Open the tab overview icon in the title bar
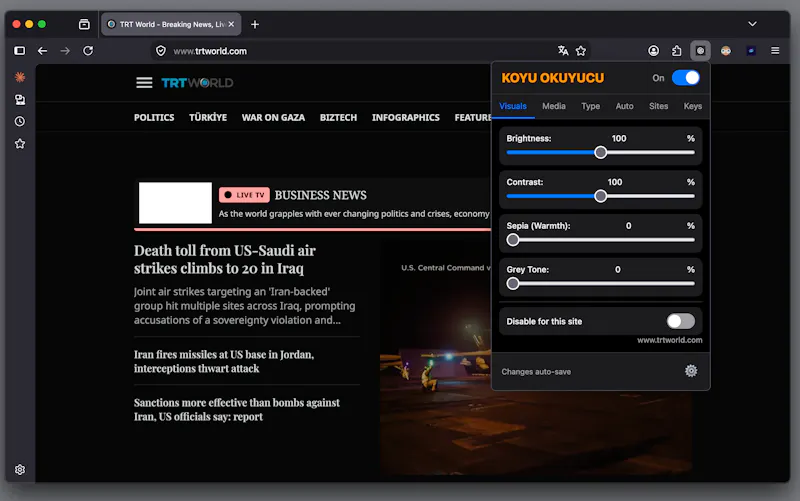800x501 pixels. [84, 24]
